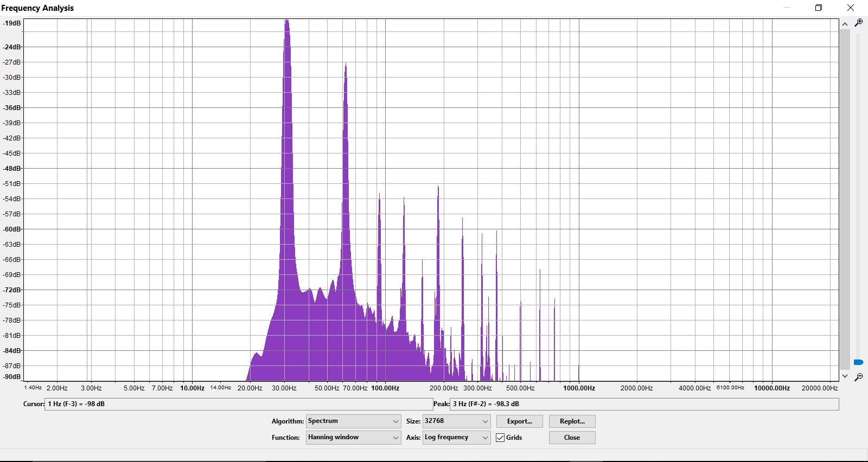Click the 10.00Hz axis label
This screenshot has width=868, height=462.
(x=192, y=388)
